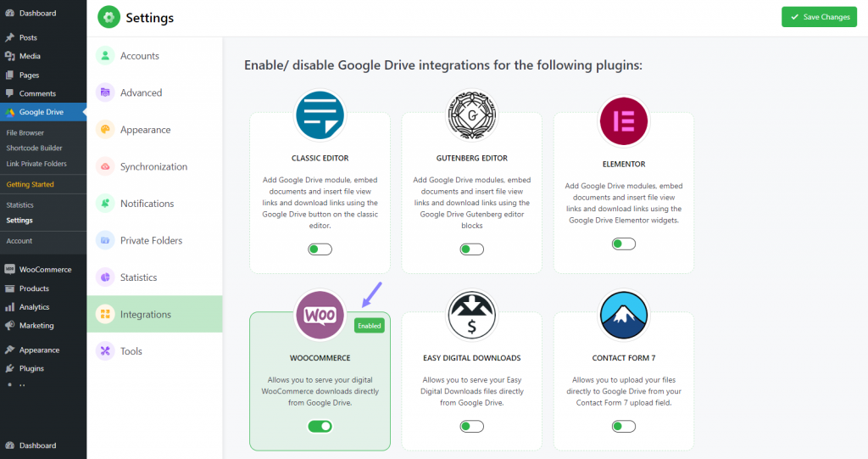Click the Save Changes button
Image resolution: width=868 pixels, height=459 pixels.
point(819,17)
